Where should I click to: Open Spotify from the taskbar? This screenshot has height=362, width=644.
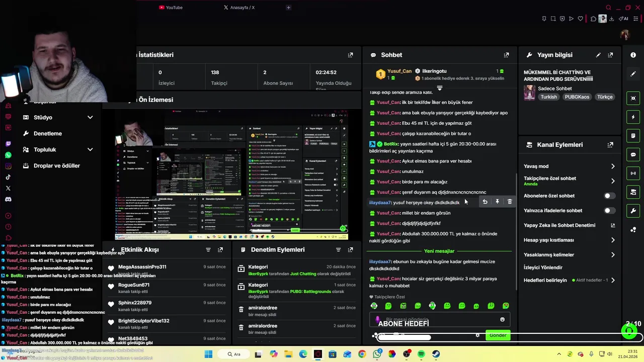point(421,354)
